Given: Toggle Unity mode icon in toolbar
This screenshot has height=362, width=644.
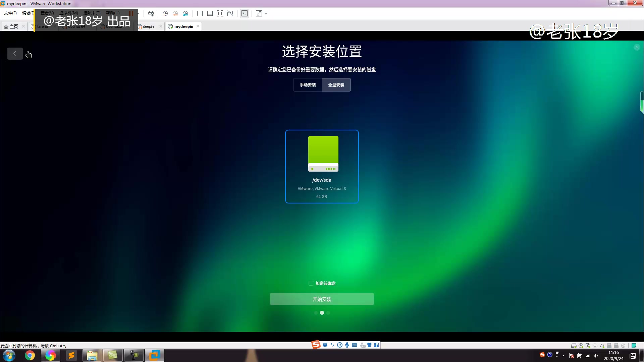Looking at the screenshot, I should click(230, 13).
